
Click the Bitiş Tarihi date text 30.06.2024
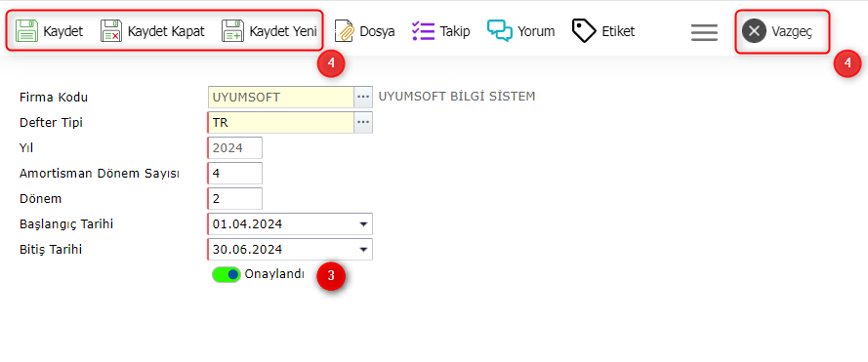(x=247, y=250)
